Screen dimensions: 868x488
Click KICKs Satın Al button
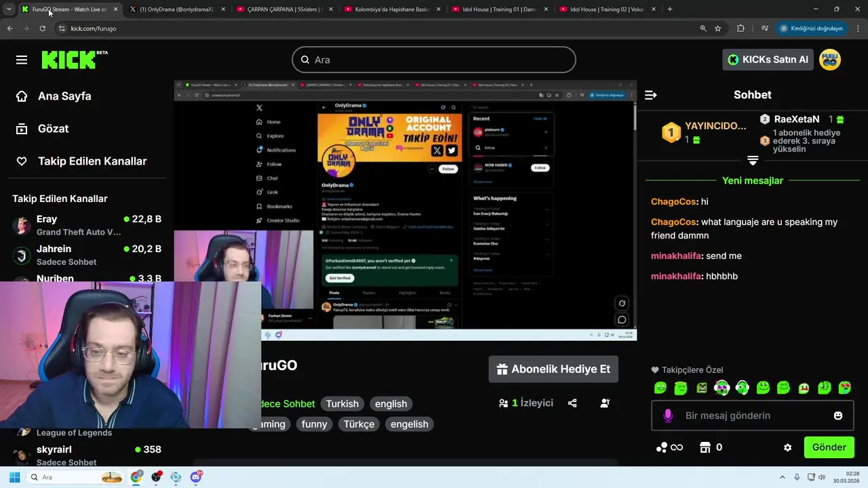click(768, 60)
